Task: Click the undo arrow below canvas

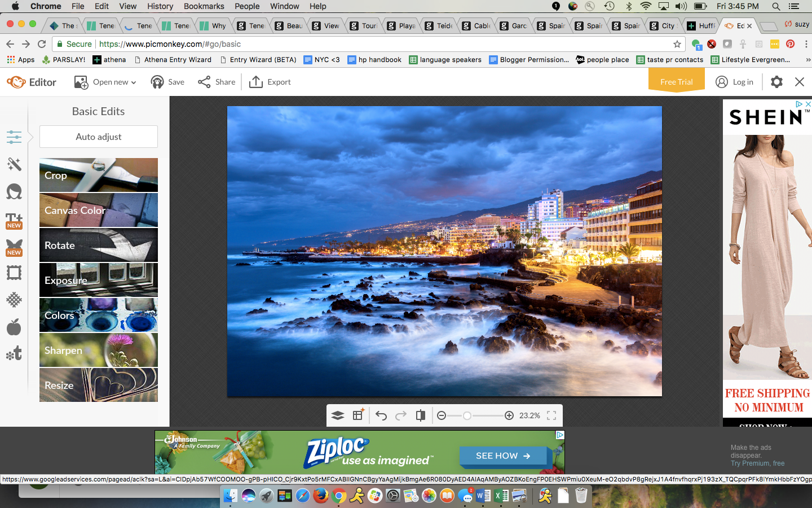Action: [381, 416]
